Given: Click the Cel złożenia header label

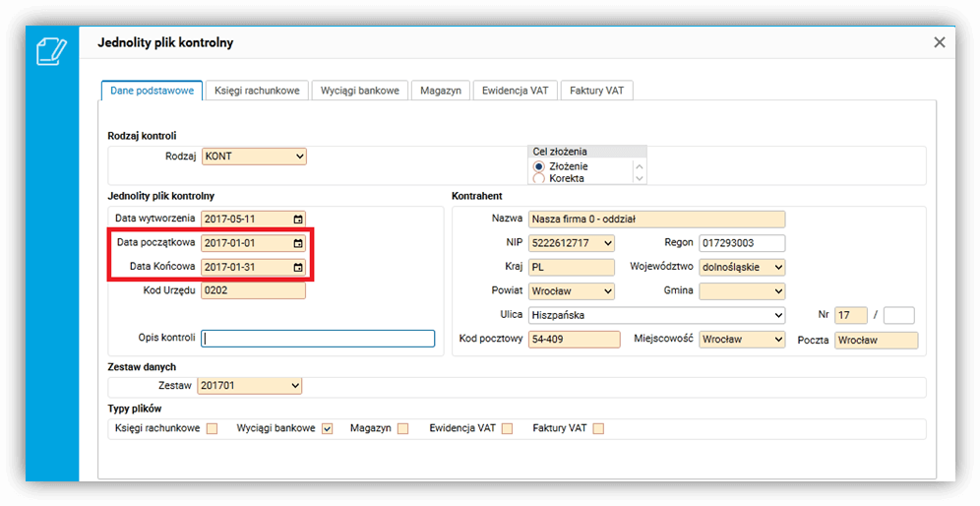Looking at the screenshot, I should tap(560, 152).
